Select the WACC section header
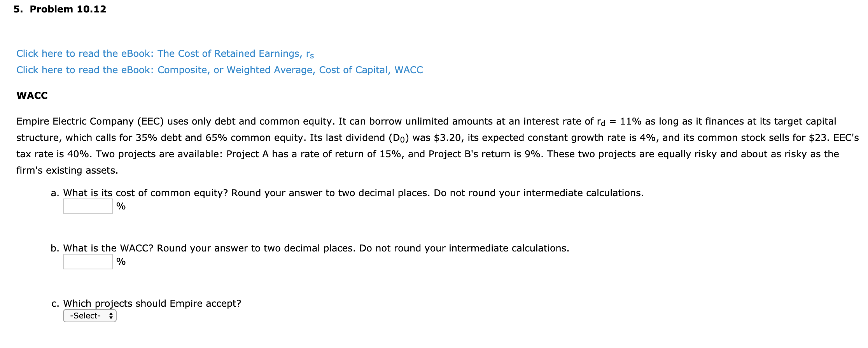The width and height of the screenshot is (868, 348). pos(31,95)
